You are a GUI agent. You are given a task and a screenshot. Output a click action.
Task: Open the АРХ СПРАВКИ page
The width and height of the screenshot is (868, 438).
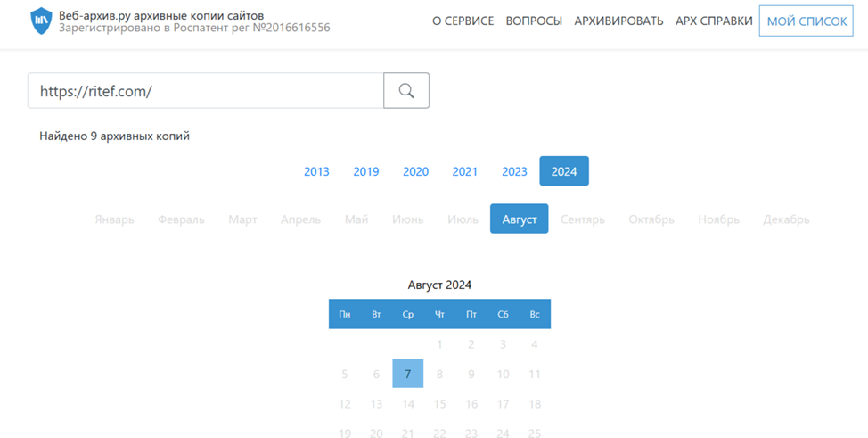(714, 21)
